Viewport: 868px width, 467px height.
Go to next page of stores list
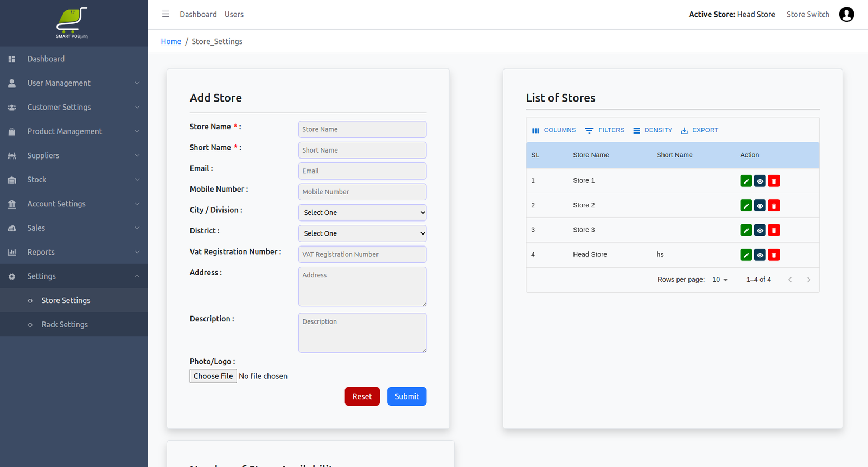coord(809,280)
